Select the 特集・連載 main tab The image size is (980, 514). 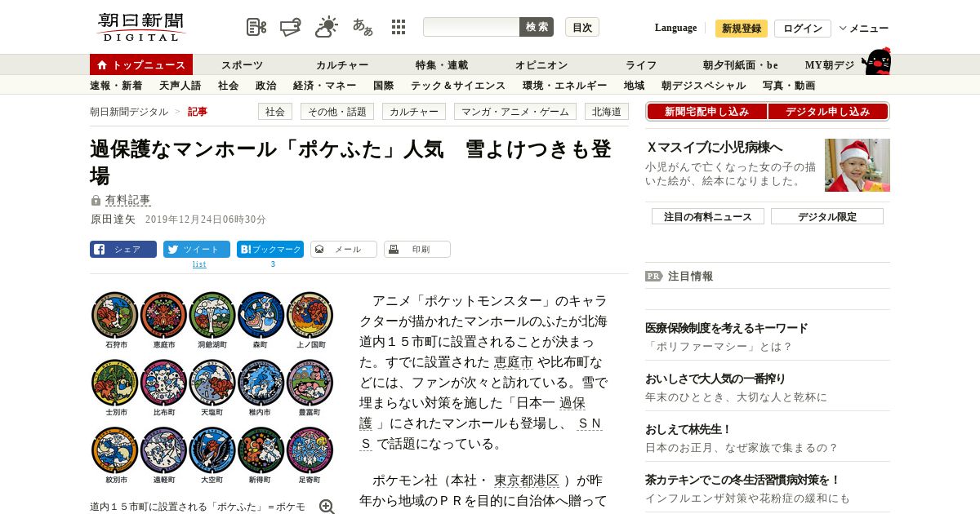[x=442, y=64]
